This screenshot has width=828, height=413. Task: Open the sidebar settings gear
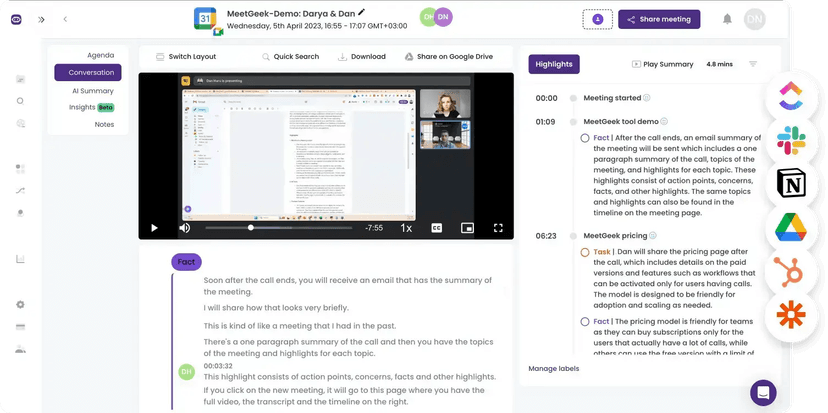pyautogui.click(x=21, y=305)
